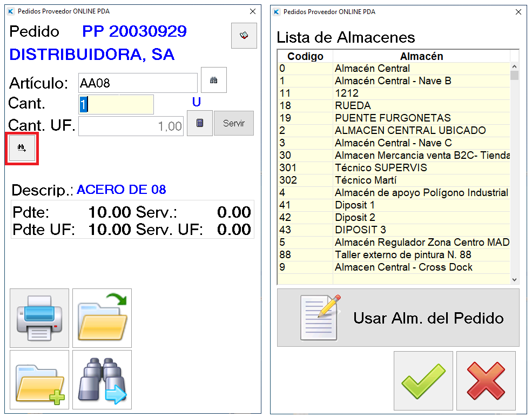Click Usar Alm. del Pedido button
This screenshot has width=532, height=417.
[x=398, y=318]
